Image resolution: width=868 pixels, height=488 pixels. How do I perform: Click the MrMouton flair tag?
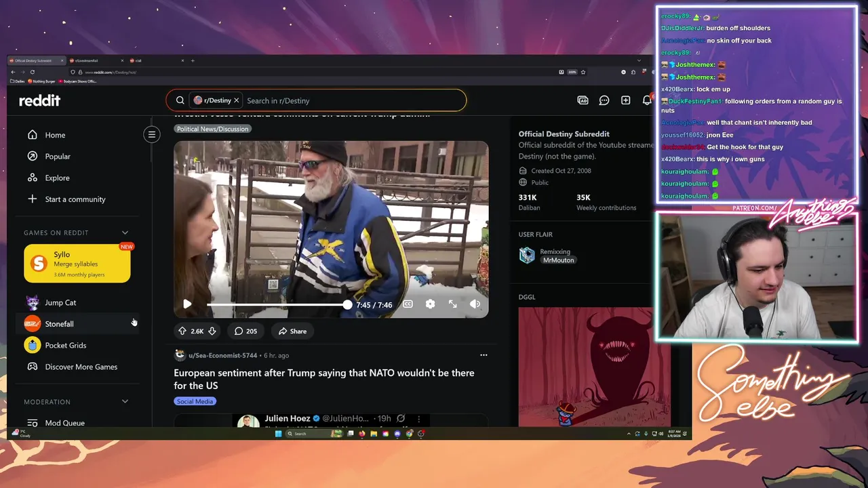coord(559,260)
